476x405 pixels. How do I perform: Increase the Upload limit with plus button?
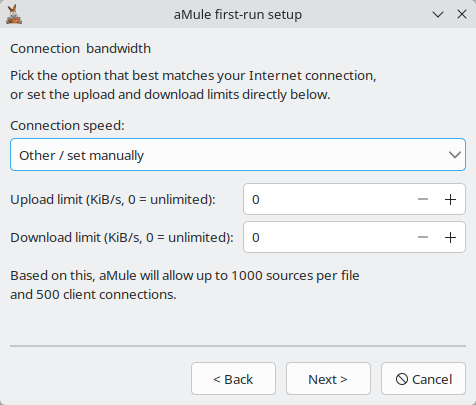coord(450,199)
